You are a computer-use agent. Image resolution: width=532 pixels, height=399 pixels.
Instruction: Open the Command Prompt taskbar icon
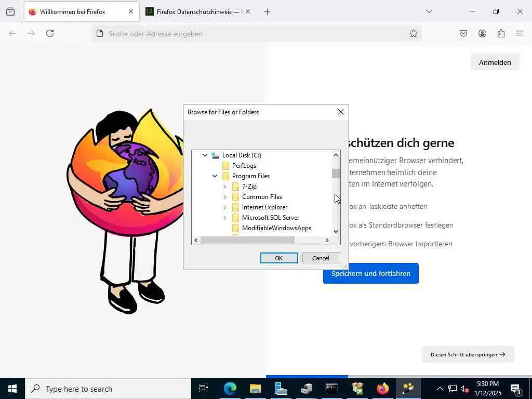(x=331, y=389)
